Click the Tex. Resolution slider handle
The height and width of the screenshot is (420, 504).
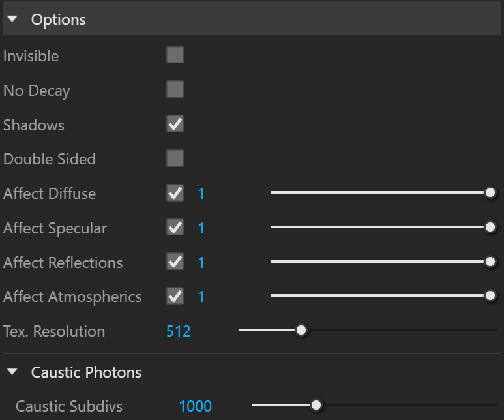301,330
